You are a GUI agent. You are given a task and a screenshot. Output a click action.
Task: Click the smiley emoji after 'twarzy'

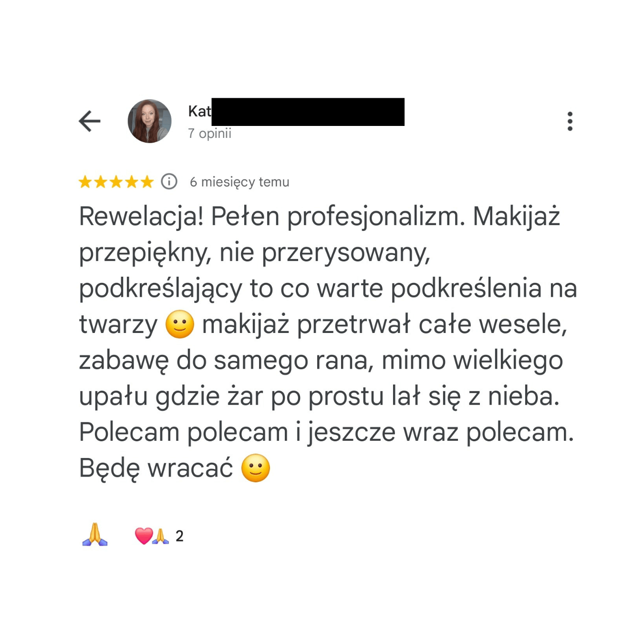tap(180, 324)
